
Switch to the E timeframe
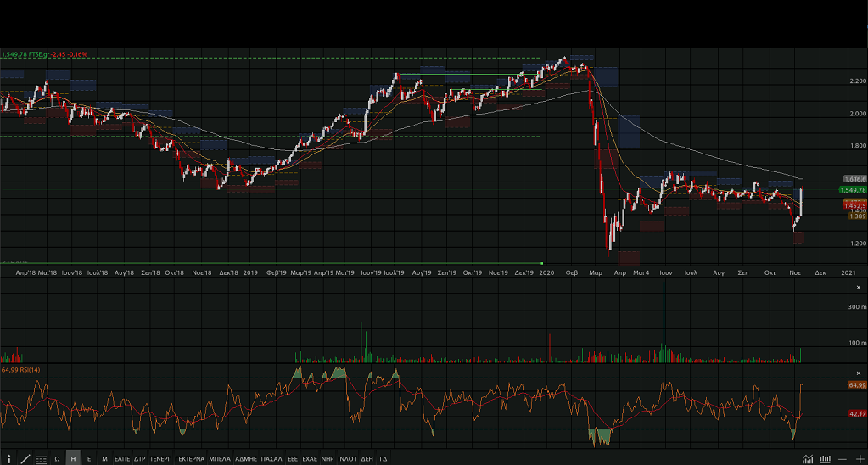[x=89, y=458]
